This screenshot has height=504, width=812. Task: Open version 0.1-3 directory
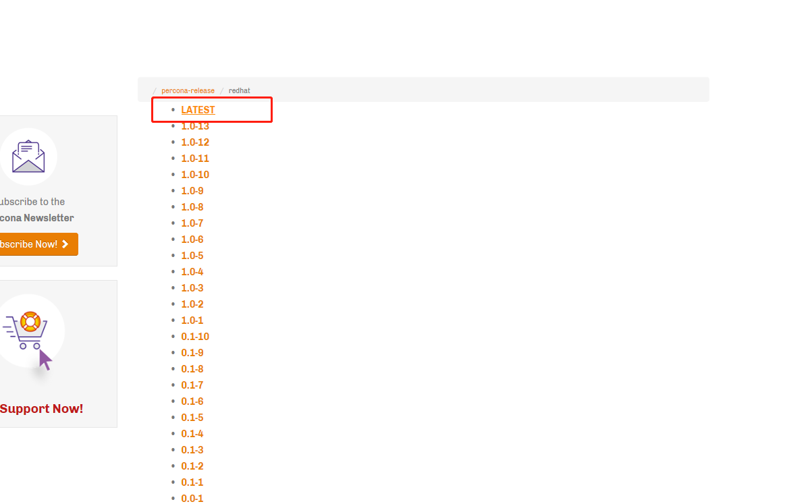pos(192,450)
